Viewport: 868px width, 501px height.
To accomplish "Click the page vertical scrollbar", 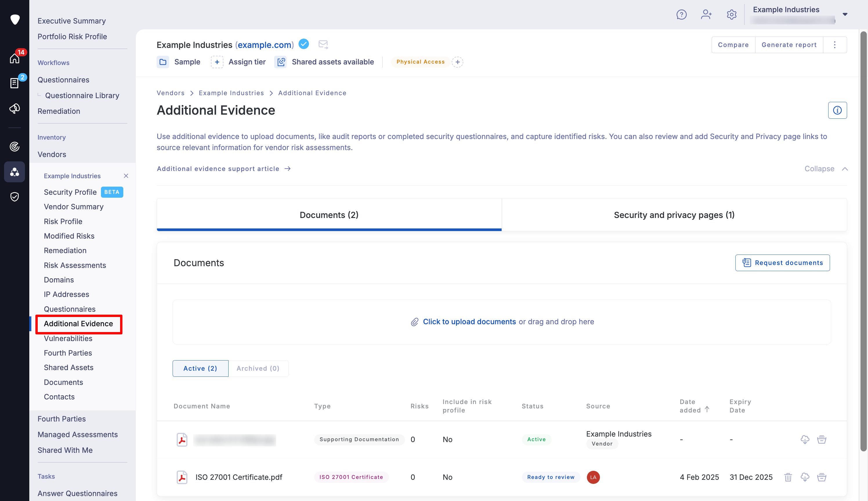I will click(863, 241).
